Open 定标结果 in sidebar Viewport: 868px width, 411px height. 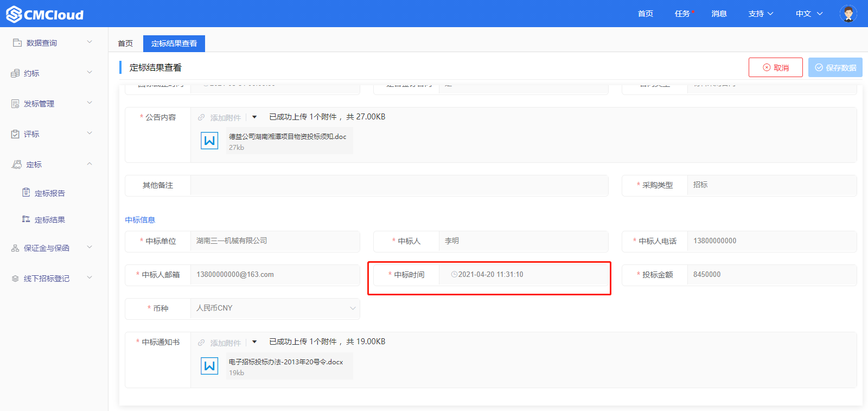(x=50, y=220)
